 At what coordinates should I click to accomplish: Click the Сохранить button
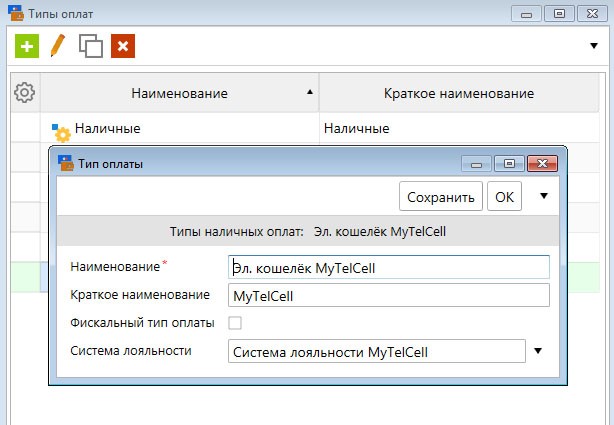(441, 196)
